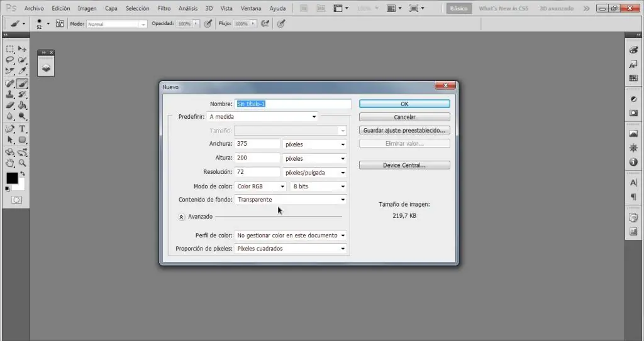This screenshot has height=341, width=644.
Task: Open the Navigator panel icon
Action: (633, 148)
